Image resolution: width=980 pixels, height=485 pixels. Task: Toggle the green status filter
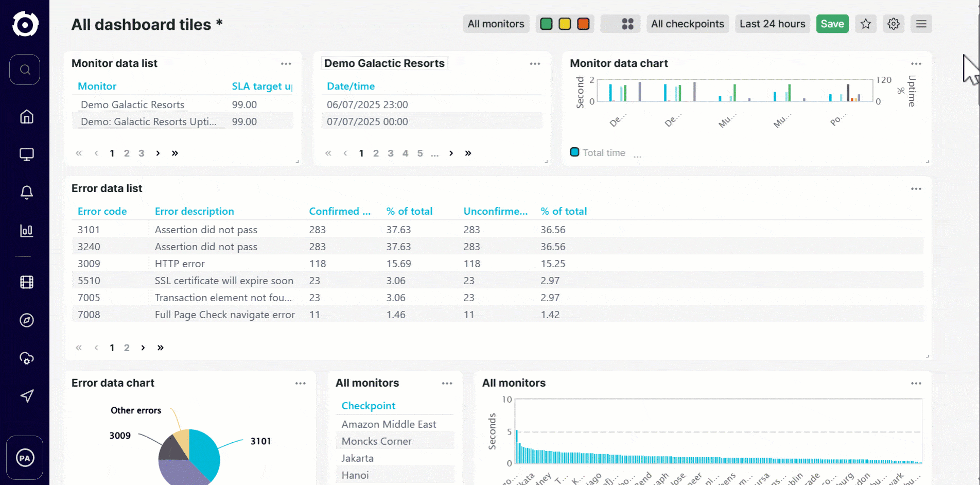pyautogui.click(x=546, y=23)
